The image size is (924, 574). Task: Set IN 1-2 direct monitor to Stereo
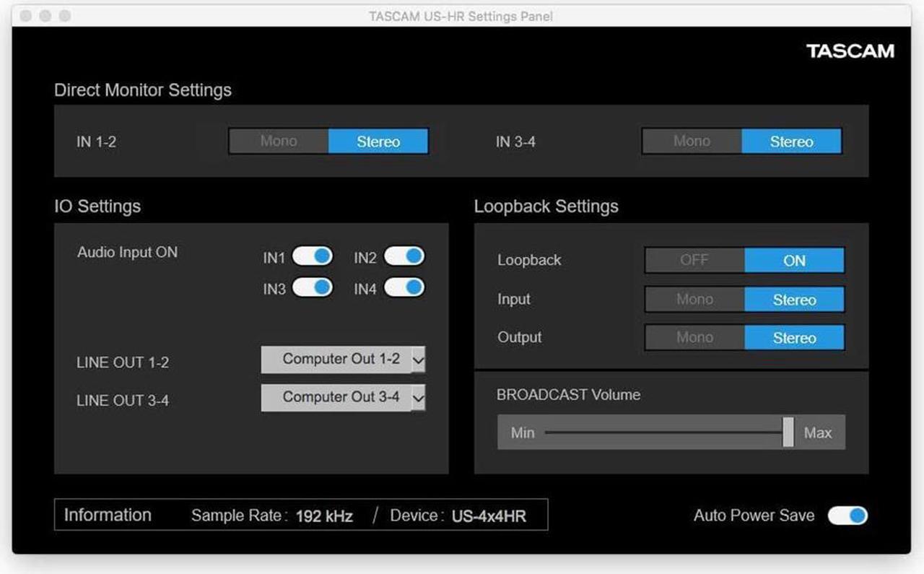coord(378,142)
